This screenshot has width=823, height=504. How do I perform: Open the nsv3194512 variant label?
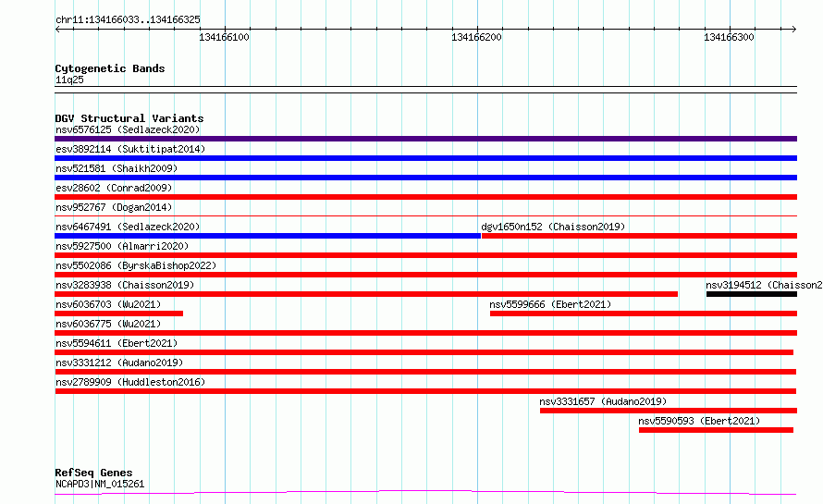(764, 285)
